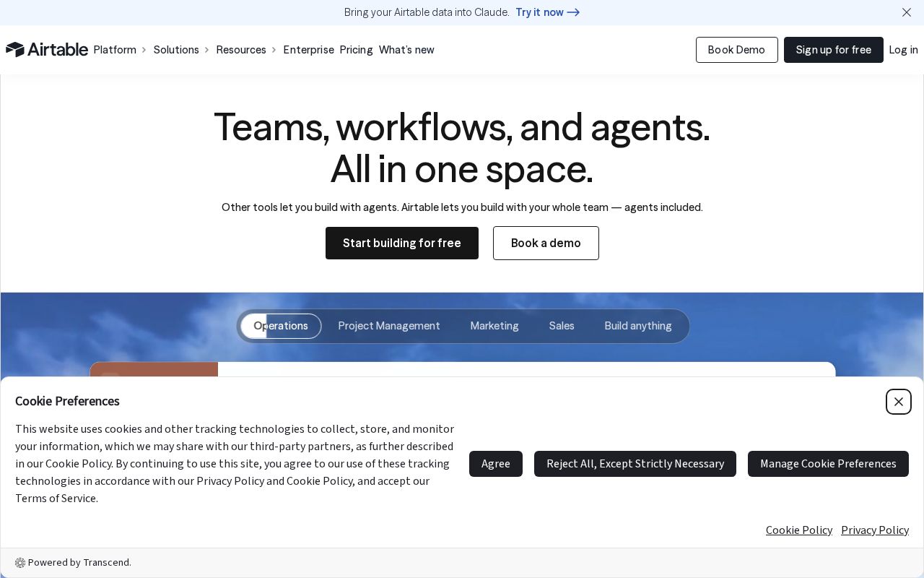924x578 pixels.
Task: Click the Cookie Preferences heading
Action: 67,401
